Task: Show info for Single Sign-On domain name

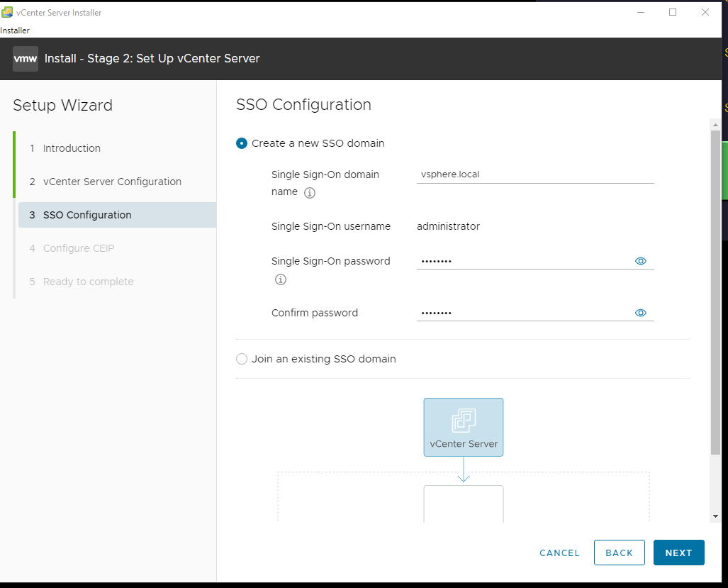Action: pyautogui.click(x=310, y=193)
